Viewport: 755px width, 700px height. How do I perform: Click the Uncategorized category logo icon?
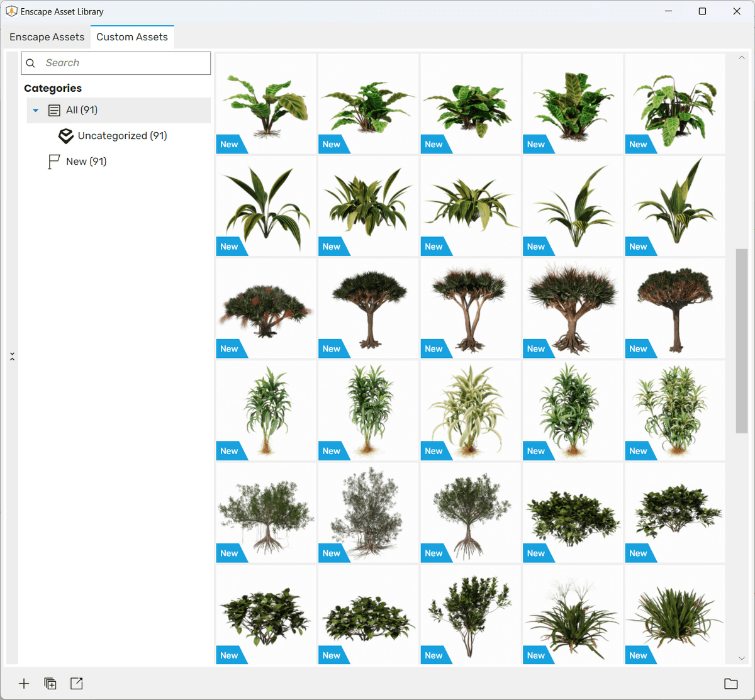coord(66,136)
